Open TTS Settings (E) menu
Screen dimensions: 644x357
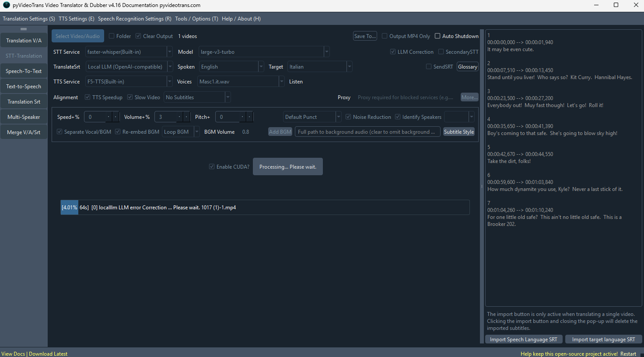[77, 19]
